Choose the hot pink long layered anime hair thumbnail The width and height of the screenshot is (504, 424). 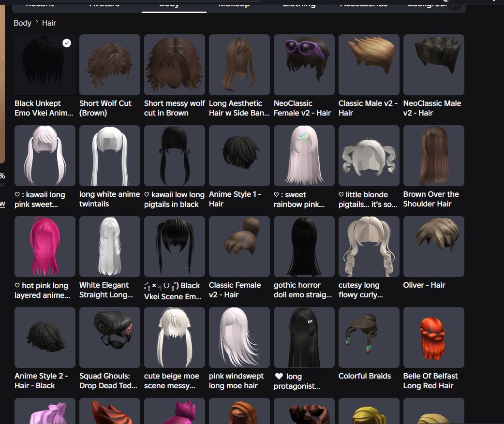pyautogui.click(x=45, y=247)
